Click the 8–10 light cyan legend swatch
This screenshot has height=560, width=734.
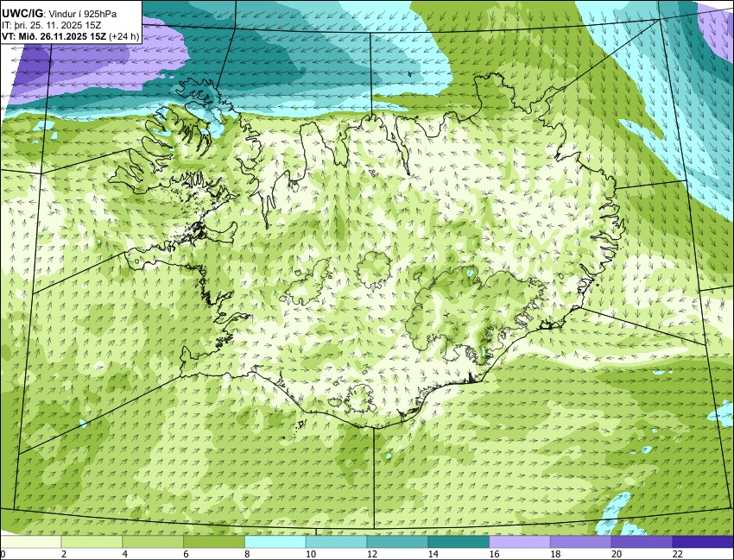(x=275, y=542)
